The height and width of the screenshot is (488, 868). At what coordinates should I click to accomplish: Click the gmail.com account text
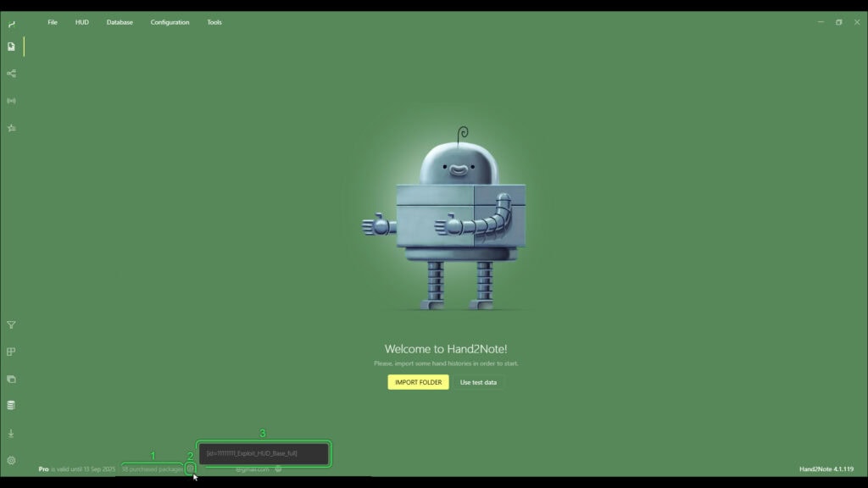(253, 469)
